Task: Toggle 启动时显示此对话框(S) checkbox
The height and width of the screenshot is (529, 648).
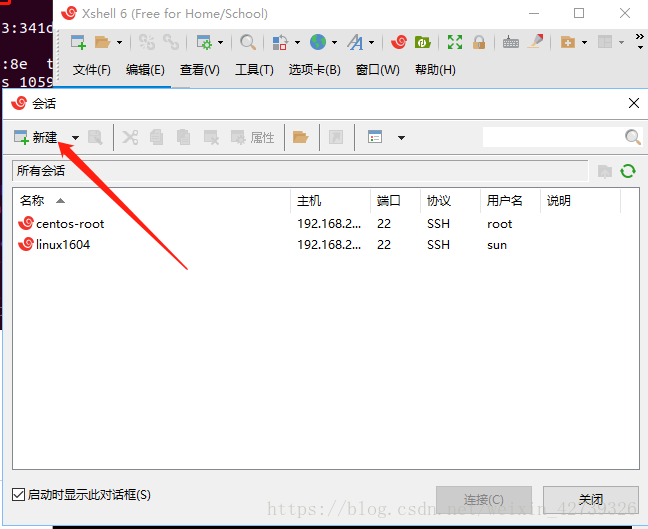Action: click(x=19, y=494)
